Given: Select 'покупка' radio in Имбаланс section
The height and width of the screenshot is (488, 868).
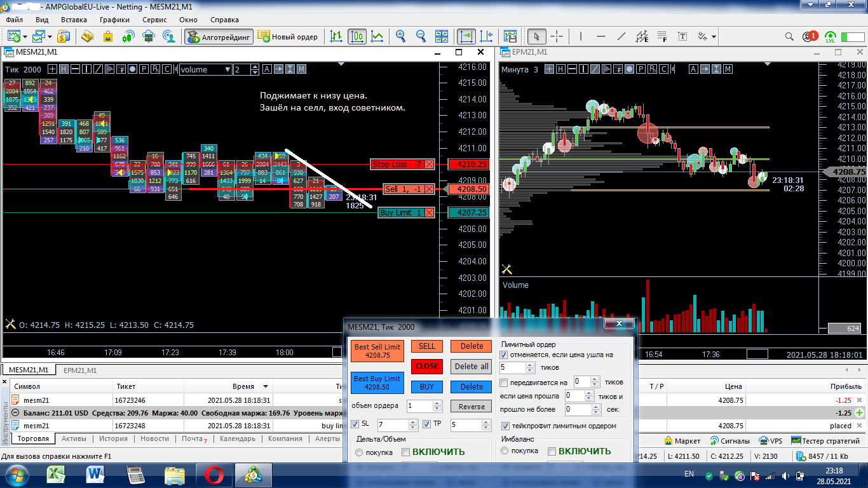Looking at the screenshot, I should click(x=505, y=451).
